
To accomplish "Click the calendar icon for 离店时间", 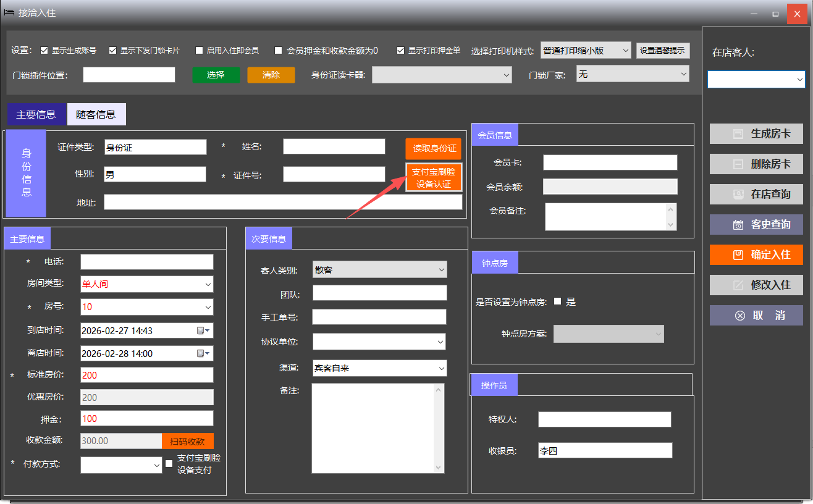I will 203,354.
